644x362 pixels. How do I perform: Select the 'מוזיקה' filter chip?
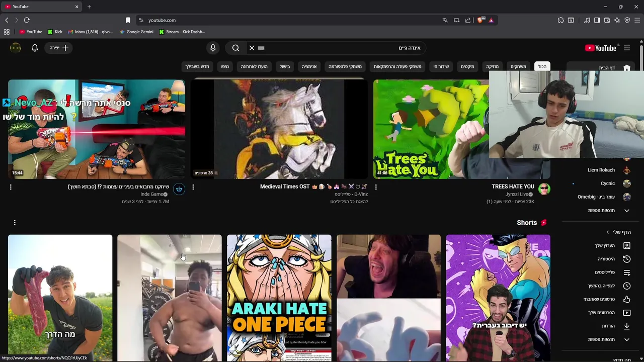tap(492, 66)
